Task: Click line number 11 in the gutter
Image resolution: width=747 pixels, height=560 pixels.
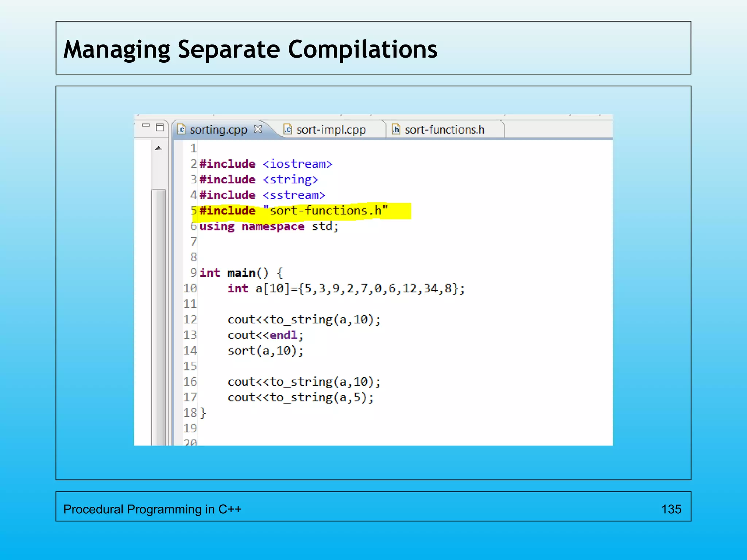Action: [x=190, y=304]
